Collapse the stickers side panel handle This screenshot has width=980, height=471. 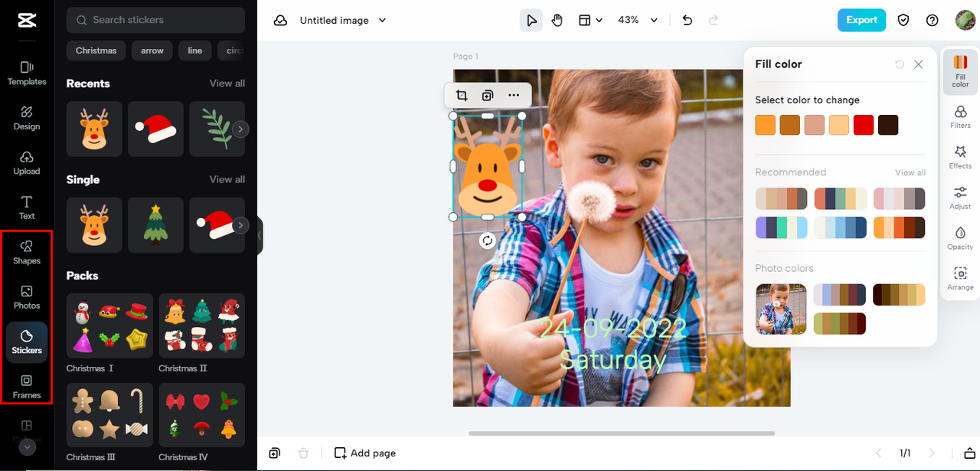260,236
